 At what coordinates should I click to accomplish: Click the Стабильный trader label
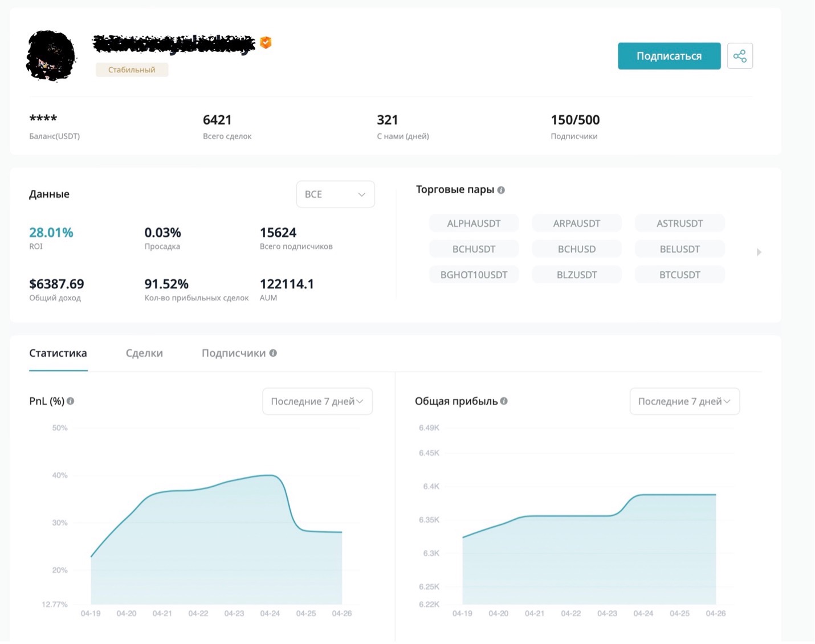tap(132, 70)
